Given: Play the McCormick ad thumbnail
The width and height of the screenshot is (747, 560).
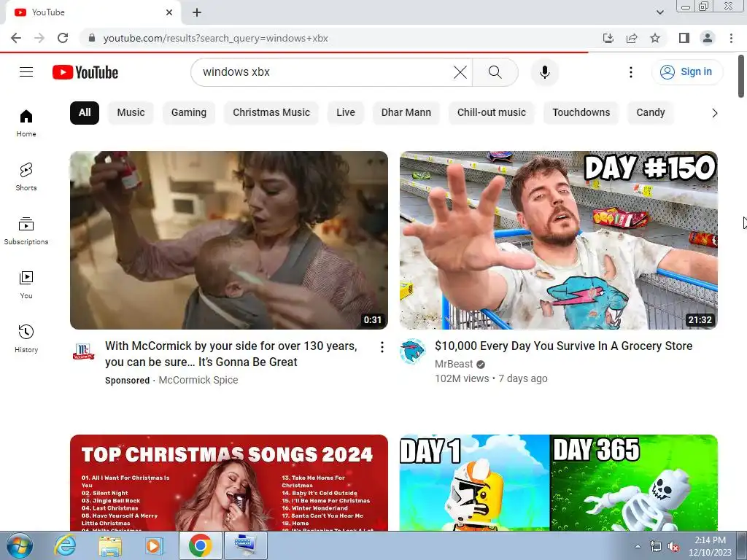Looking at the screenshot, I should coord(228,240).
